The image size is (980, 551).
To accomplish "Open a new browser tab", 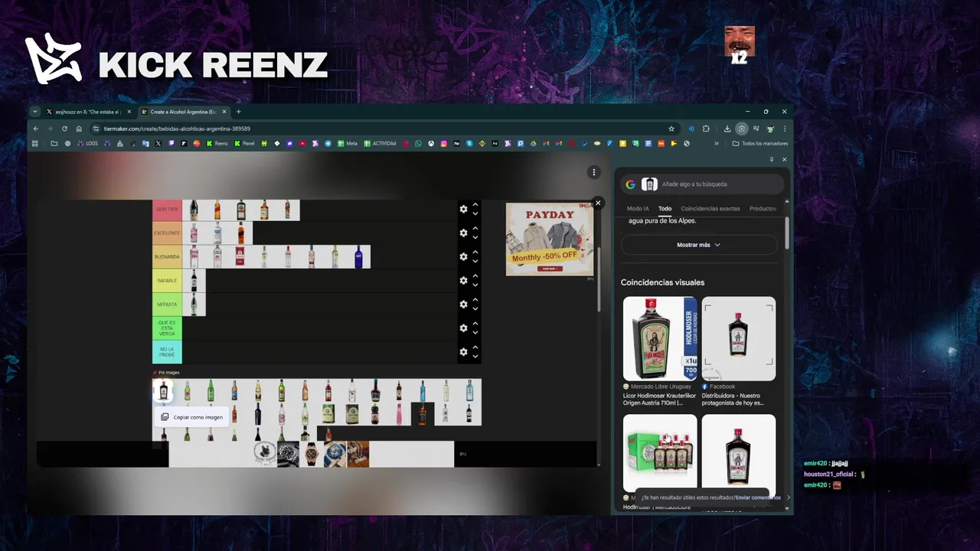I will [238, 112].
